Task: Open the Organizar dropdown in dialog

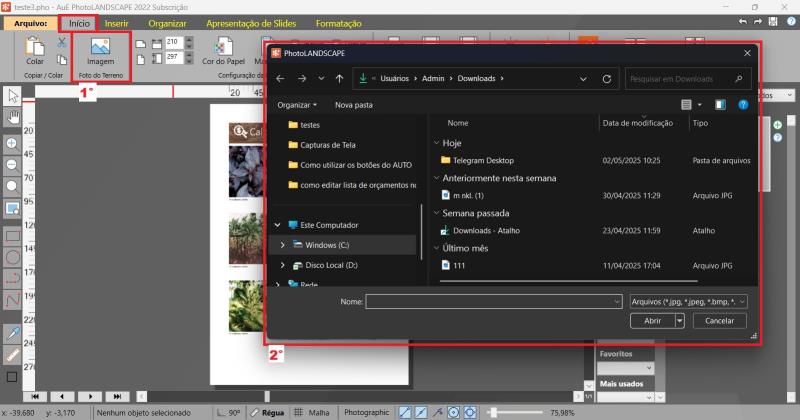Action: (297, 105)
